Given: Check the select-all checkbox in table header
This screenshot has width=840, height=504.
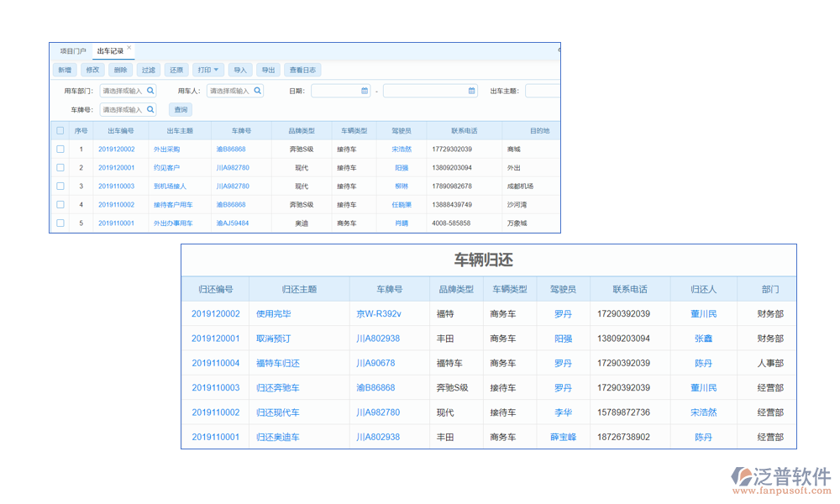Looking at the screenshot, I should 60,130.
